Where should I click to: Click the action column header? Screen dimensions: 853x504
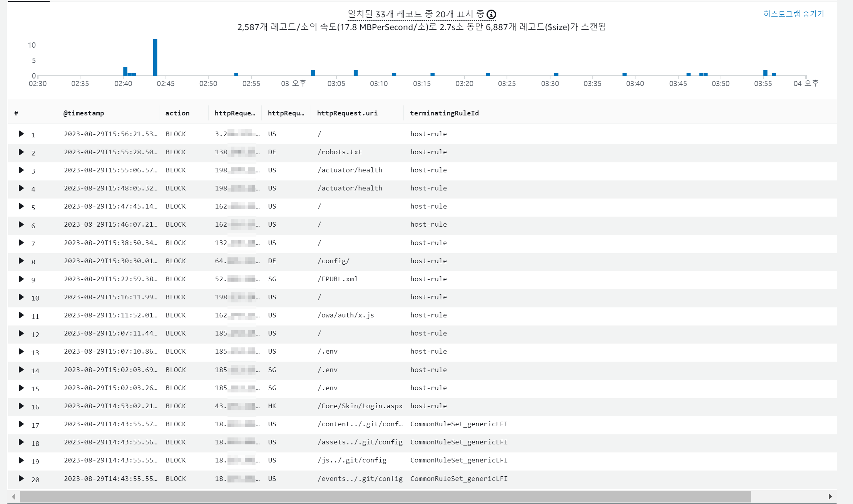pyautogui.click(x=177, y=113)
